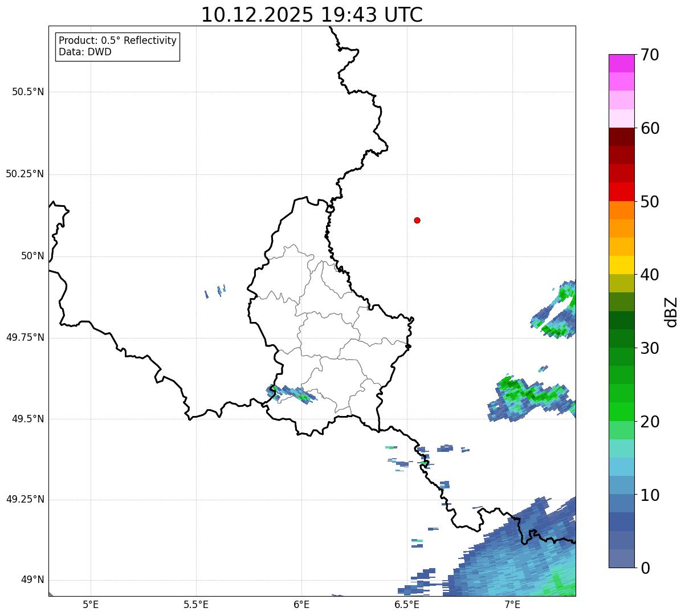Click the 0 colorbar tick label

(x=645, y=568)
